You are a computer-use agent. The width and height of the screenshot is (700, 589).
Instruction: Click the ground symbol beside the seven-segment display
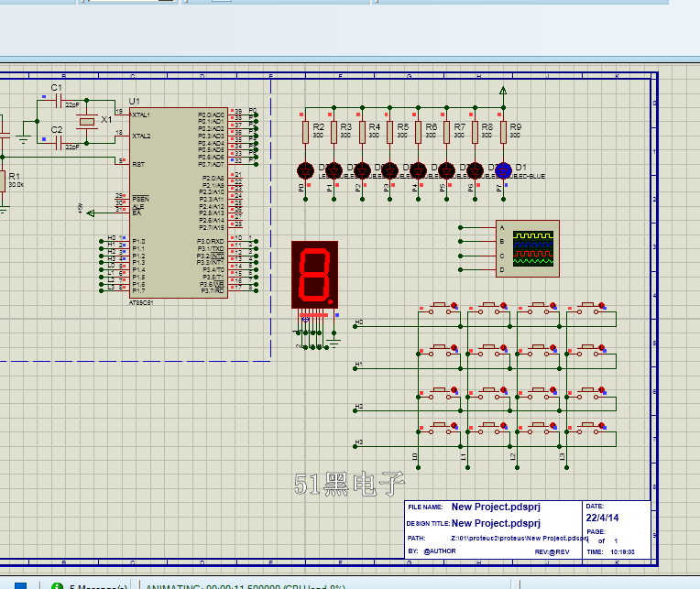tap(334, 342)
